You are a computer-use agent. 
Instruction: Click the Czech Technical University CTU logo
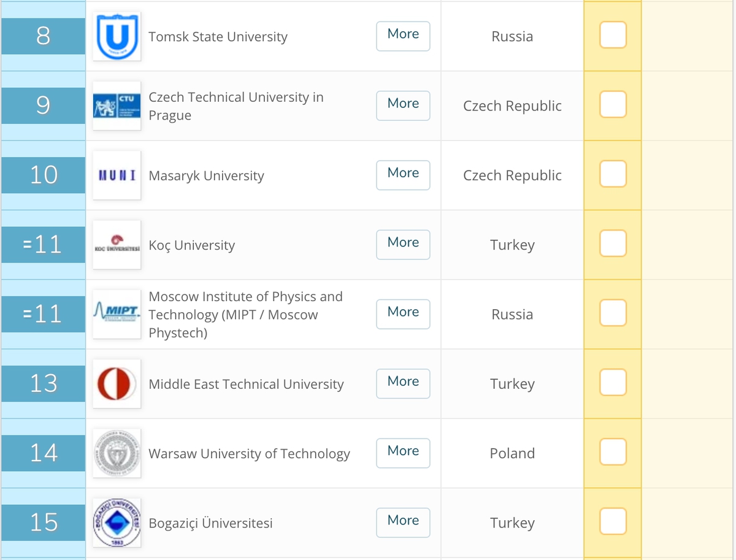point(117,105)
